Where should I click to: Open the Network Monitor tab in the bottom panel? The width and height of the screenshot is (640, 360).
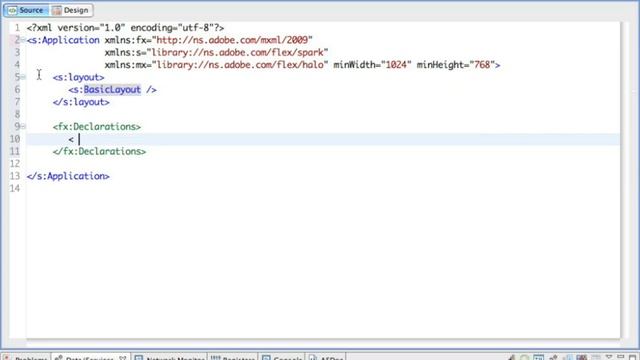point(170,358)
